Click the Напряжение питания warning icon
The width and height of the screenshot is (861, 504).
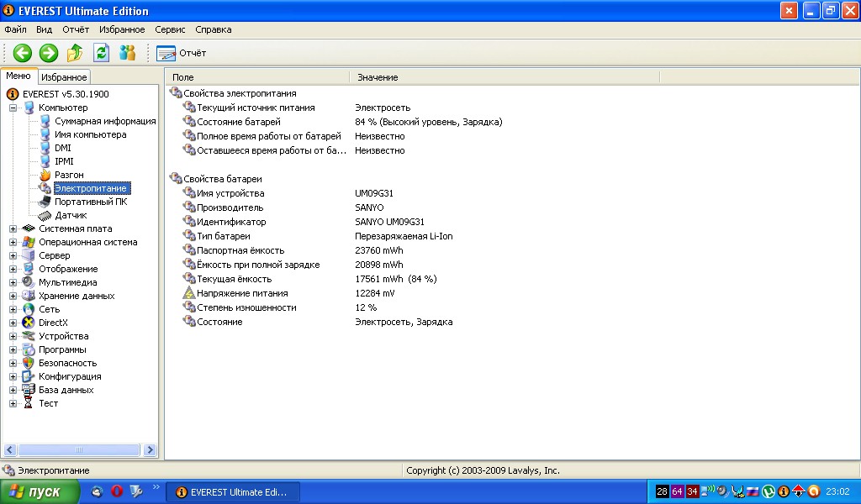click(189, 293)
